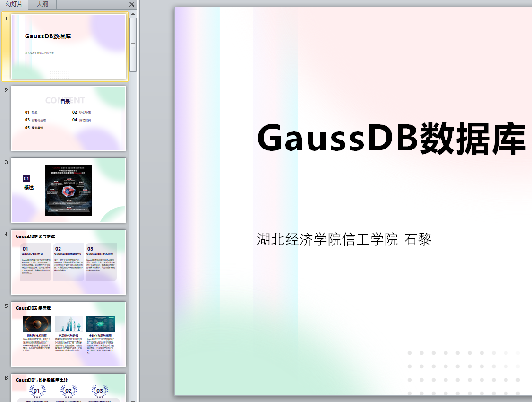Open the 大纲 outline tab
The height and width of the screenshot is (402, 532).
42,5
